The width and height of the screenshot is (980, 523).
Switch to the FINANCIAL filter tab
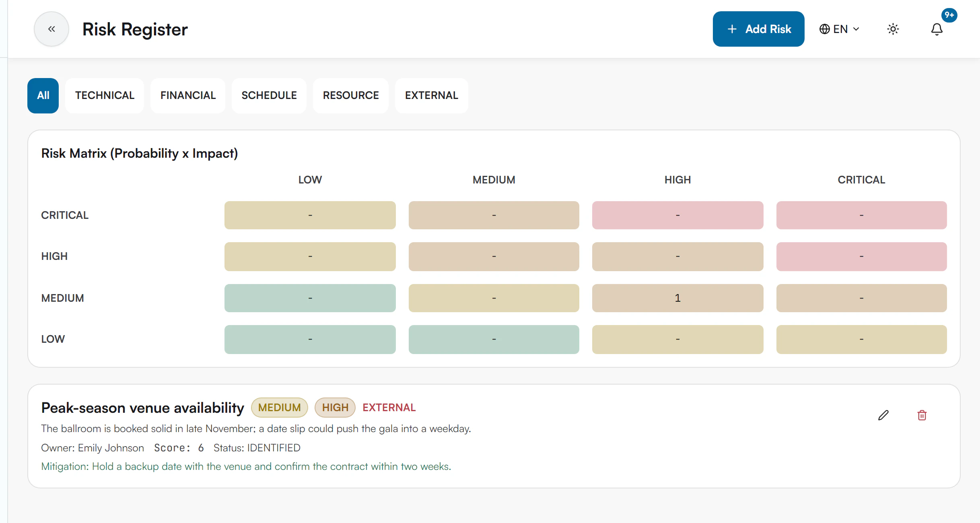tap(188, 95)
